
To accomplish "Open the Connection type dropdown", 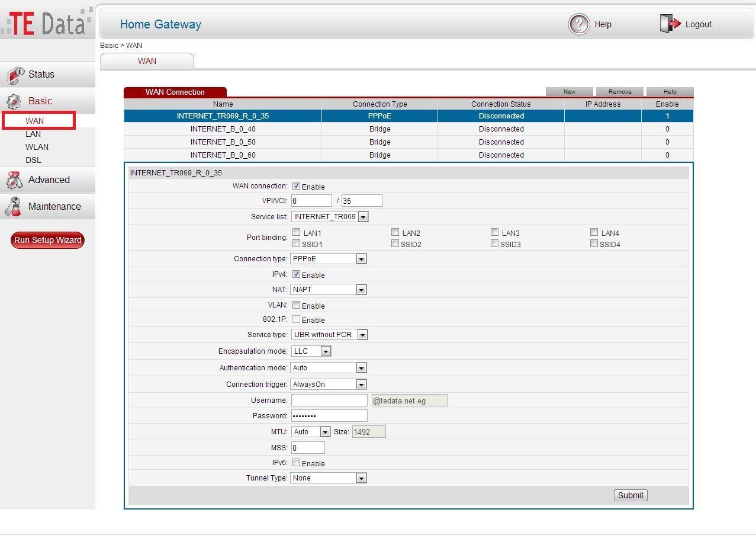I will coord(361,258).
